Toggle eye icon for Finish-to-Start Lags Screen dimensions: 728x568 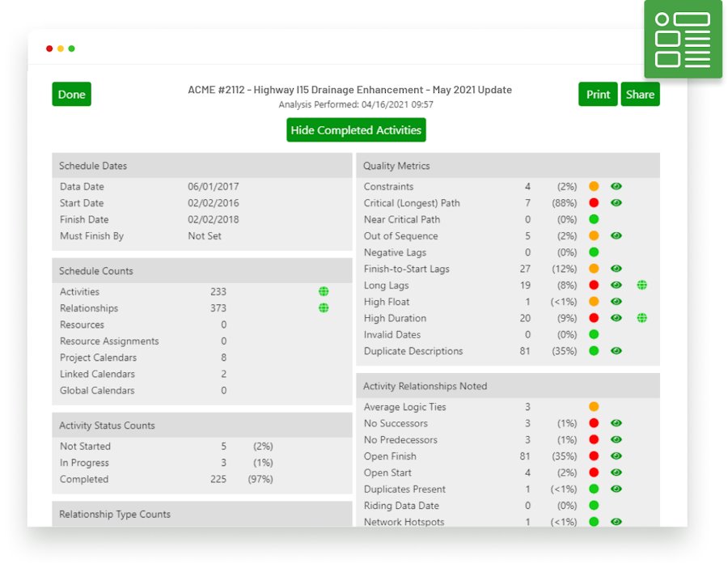(616, 269)
